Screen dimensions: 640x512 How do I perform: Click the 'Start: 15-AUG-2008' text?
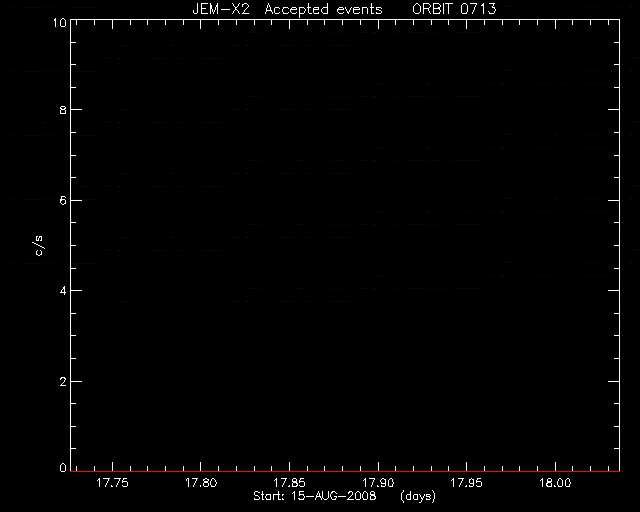315,496
